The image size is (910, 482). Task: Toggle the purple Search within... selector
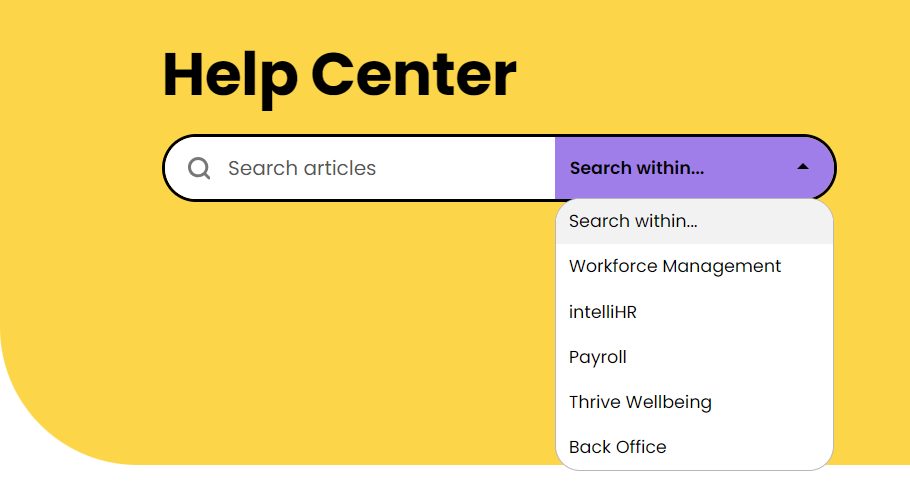694,168
